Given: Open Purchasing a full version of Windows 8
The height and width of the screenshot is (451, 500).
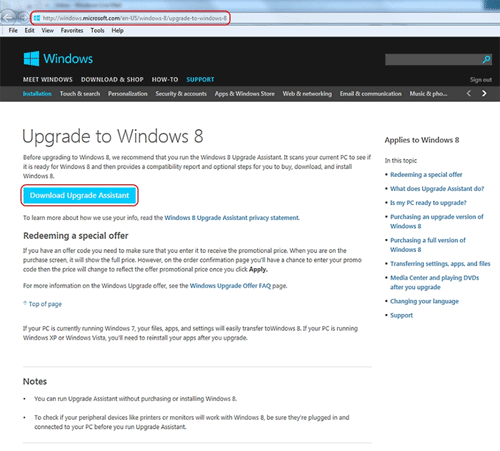Looking at the screenshot, I should [x=428, y=245].
